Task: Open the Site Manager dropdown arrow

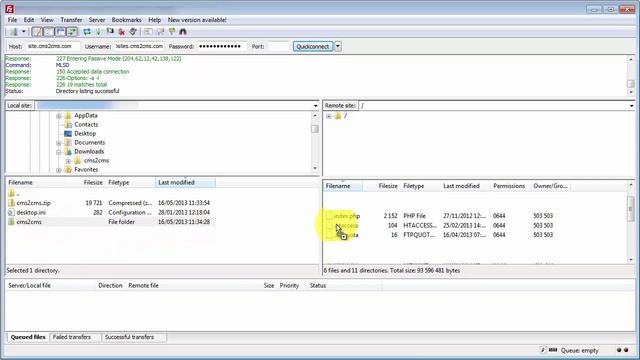Action: click(24, 31)
